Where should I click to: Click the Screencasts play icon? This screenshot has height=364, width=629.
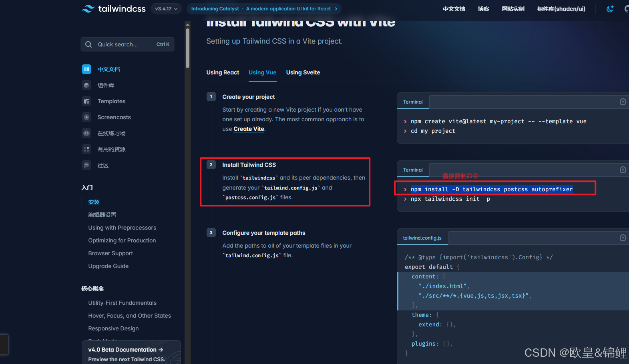tap(86, 117)
